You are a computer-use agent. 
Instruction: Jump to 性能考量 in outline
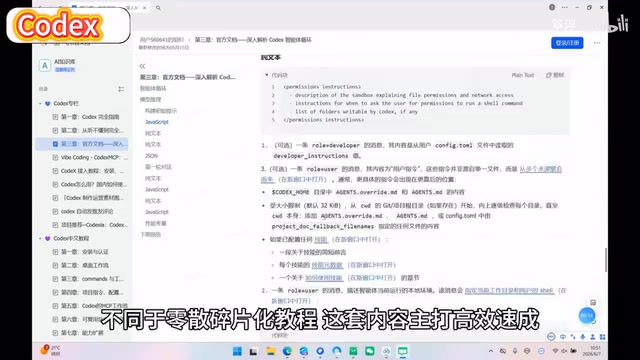[x=156, y=223]
